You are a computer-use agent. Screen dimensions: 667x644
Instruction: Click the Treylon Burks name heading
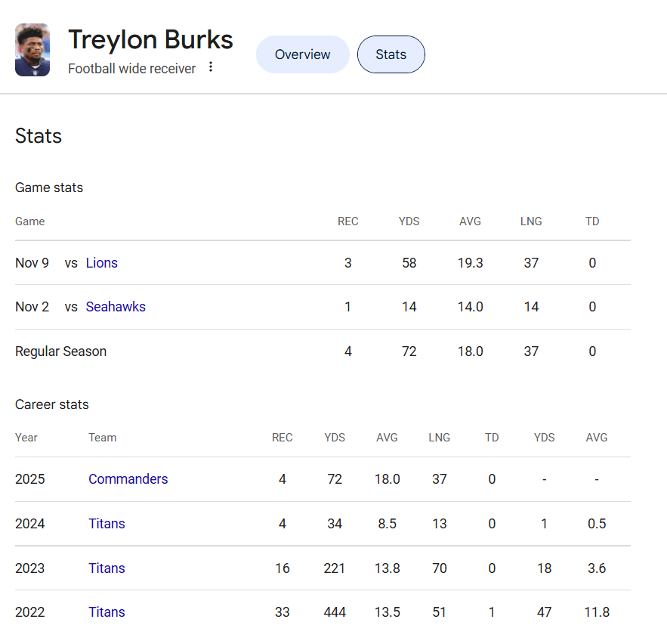coord(150,39)
